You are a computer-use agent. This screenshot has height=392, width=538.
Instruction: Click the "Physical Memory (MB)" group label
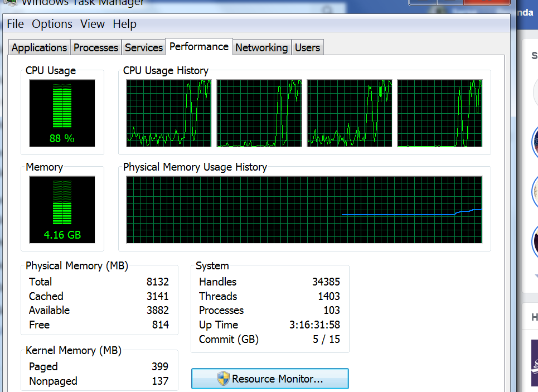[x=77, y=266]
